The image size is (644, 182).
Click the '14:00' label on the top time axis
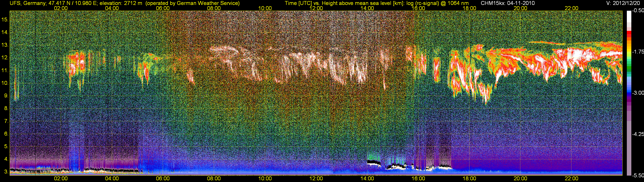coord(367,8)
